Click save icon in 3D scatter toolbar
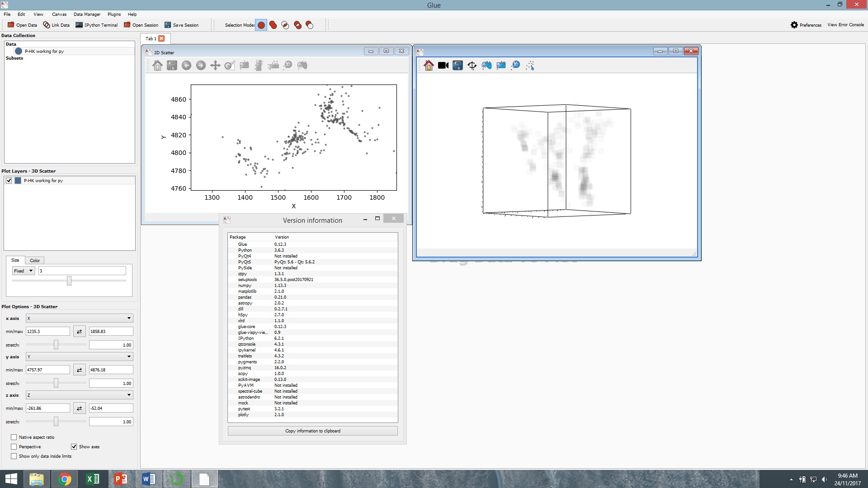This screenshot has width=868, height=488. (458, 66)
